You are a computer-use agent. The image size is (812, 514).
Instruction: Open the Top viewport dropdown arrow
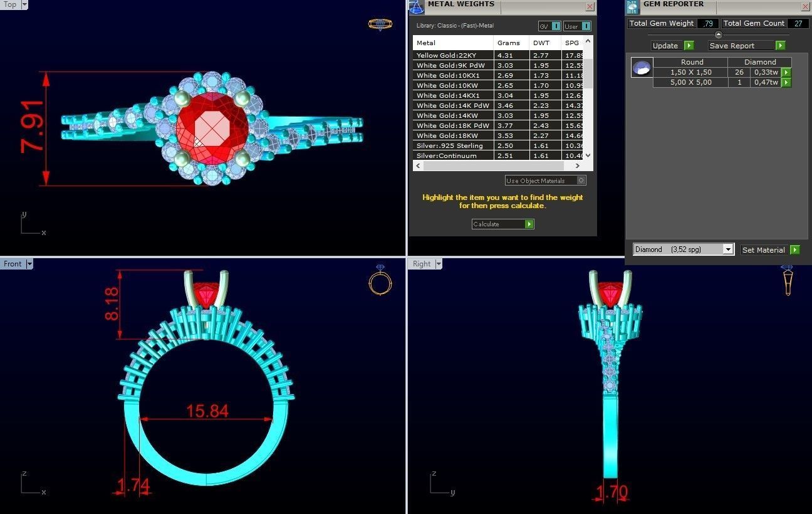point(24,4)
